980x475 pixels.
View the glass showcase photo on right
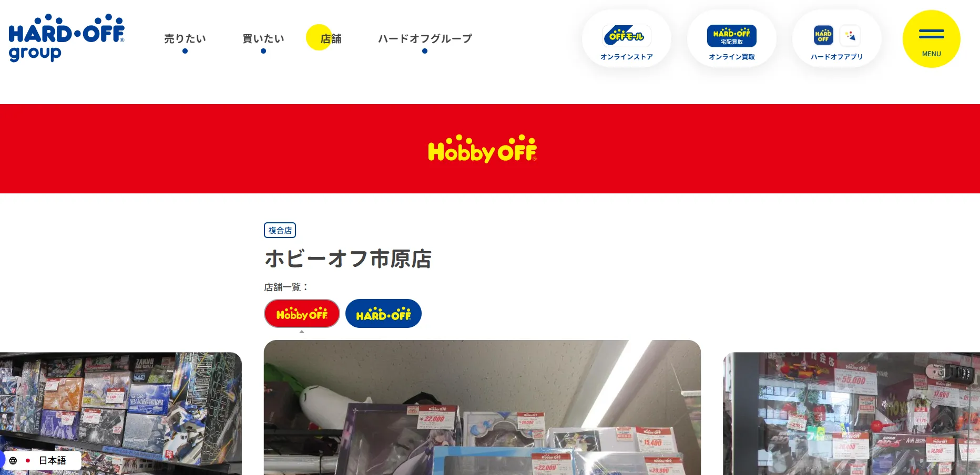coord(851,414)
